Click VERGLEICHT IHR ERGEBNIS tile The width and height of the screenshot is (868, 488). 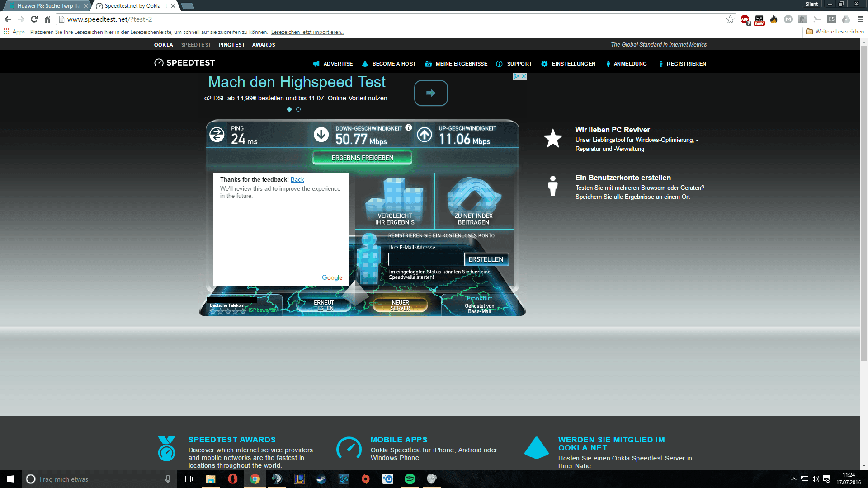click(x=395, y=201)
